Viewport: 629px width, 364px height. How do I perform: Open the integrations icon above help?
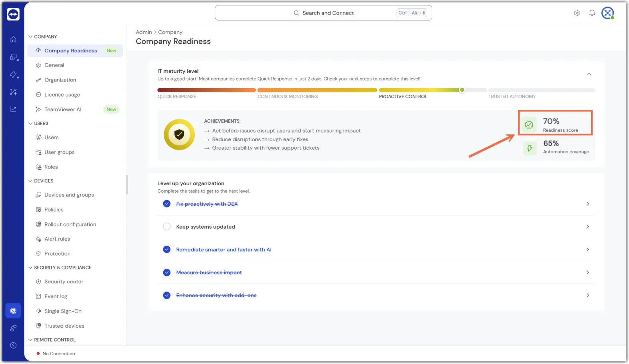(13, 328)
